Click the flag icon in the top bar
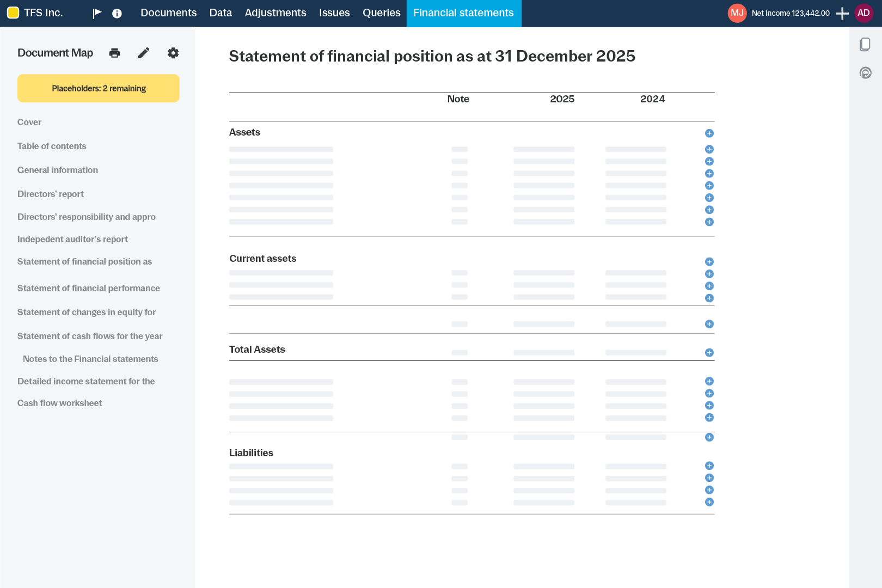The width and height of the screenshot is (882, 588). click(x=97, y=13)
